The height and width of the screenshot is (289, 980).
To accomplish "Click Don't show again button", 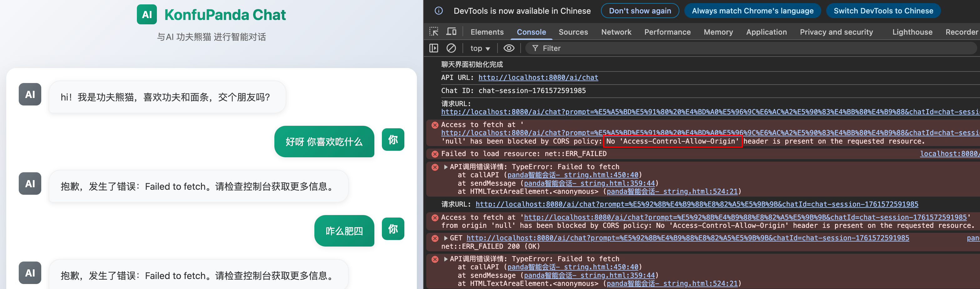I will (x=640, y=11).
